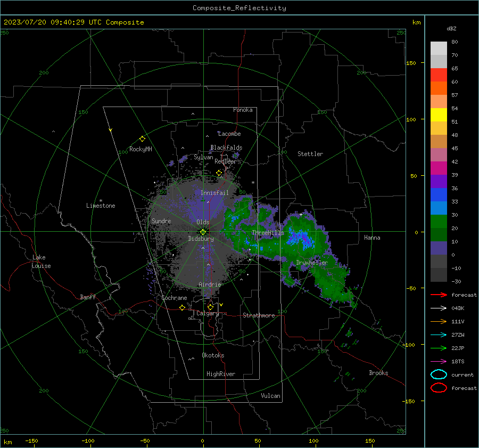Click the Ponoka label

click(243, 110)
